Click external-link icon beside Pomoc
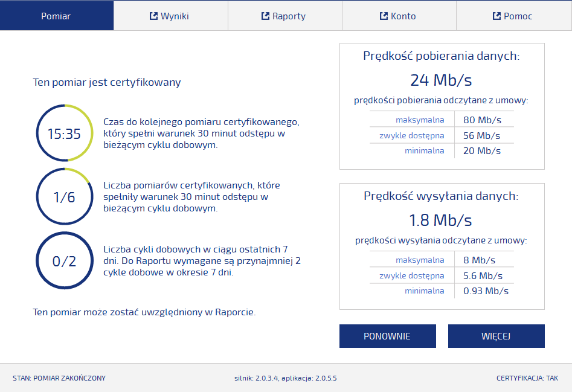This screenshot has width=572, height=392. tap(496, 16)
